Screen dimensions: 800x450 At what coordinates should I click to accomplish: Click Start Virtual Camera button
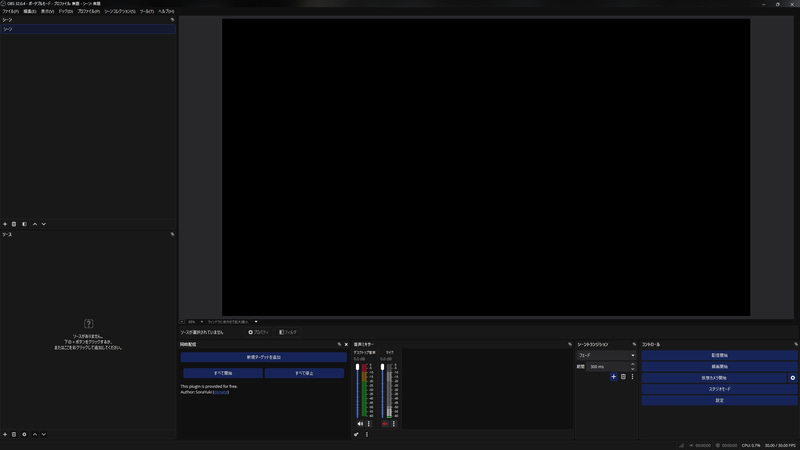714,378
